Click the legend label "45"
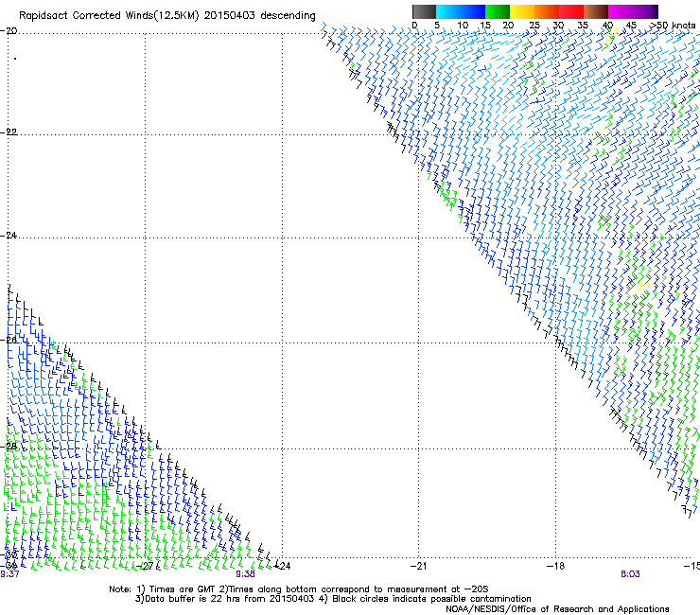The height and width of the screenshot is (615, 700). 631,26
